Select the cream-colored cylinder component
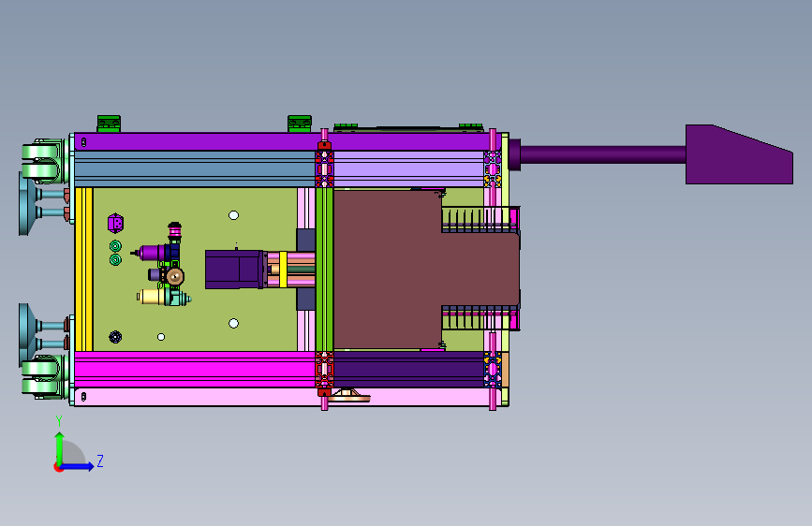 (153, 297)
